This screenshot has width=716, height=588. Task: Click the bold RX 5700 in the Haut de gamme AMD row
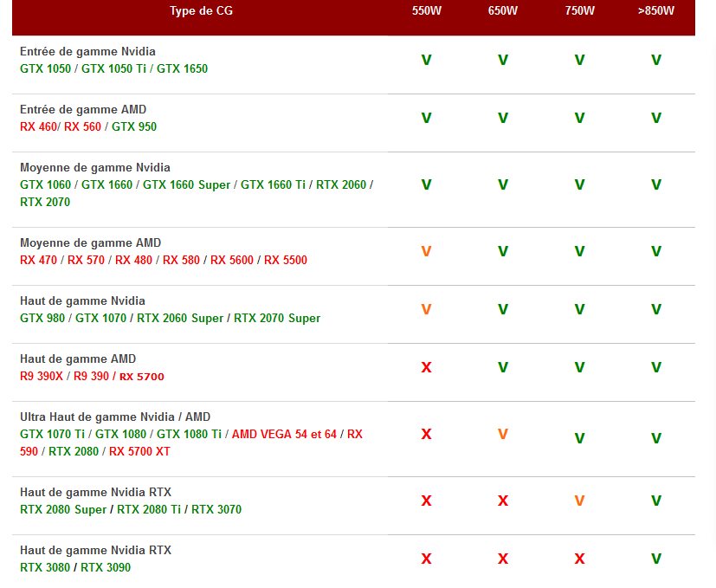(142, 377)
